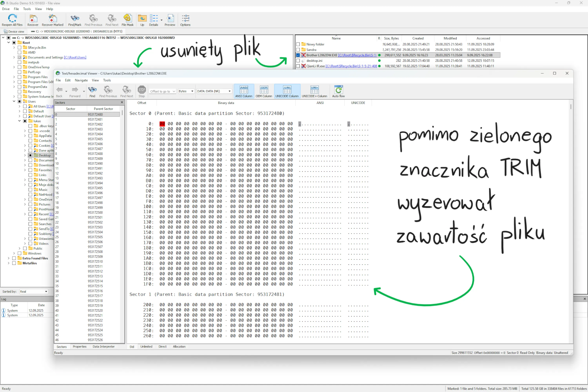The image size is (588, 392).
Task: Click Back in hex viewer toolbar
Action: point(59,92)
